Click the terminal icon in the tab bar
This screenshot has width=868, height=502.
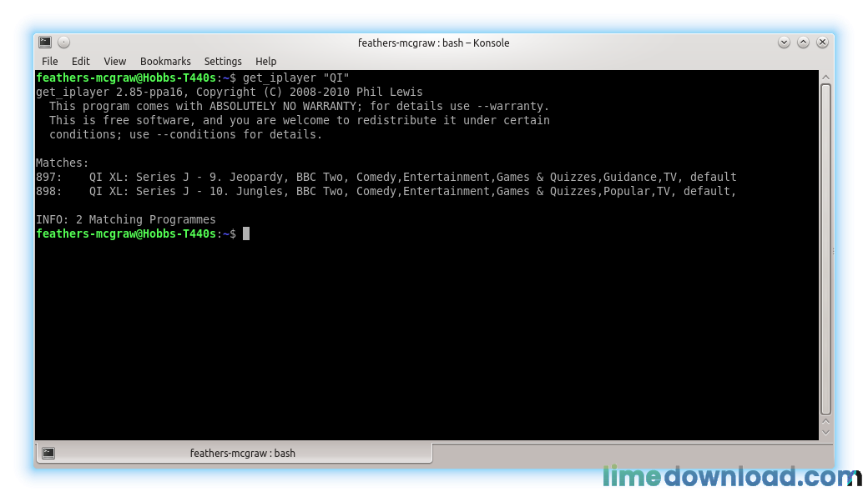(48, 454)
